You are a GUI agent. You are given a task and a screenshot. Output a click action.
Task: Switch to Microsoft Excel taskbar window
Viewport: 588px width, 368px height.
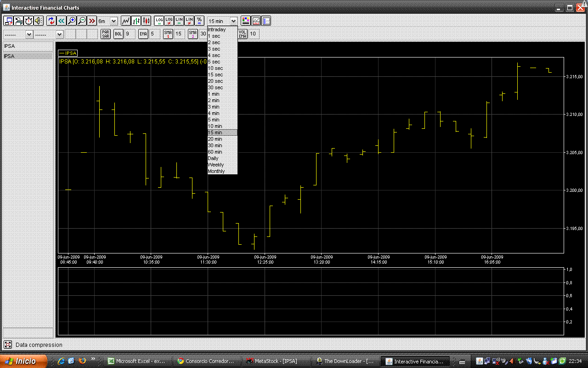[137, 361]
